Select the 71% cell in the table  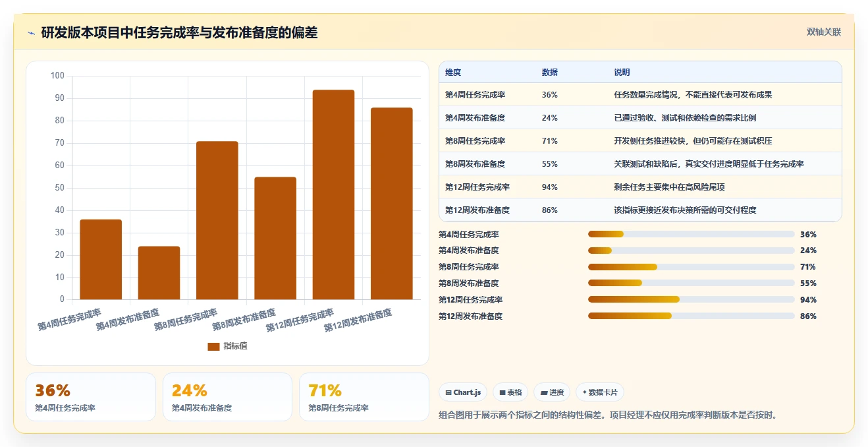(x=550, y=141)
